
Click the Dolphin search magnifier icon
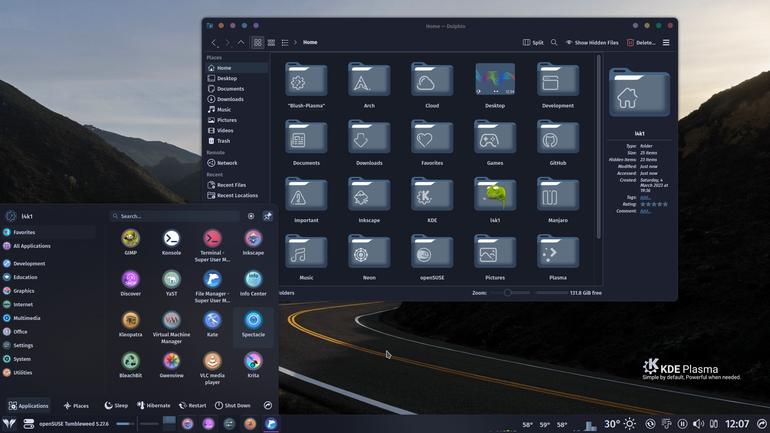(x=554, y=43)
